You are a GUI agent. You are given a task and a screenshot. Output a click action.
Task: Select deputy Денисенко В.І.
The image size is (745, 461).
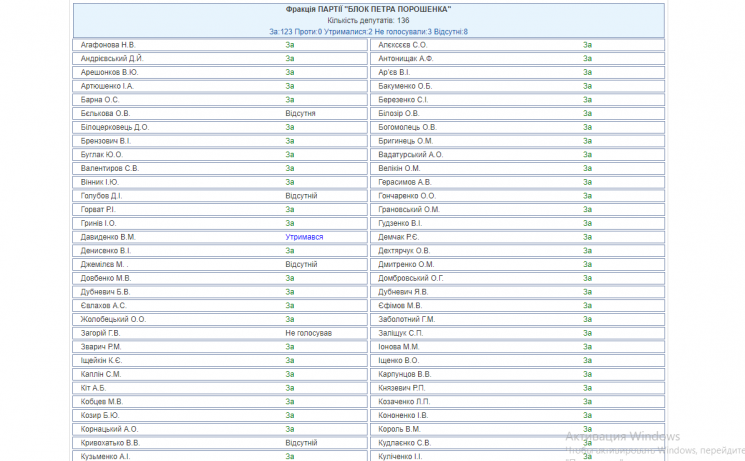(x=105, y=251)
